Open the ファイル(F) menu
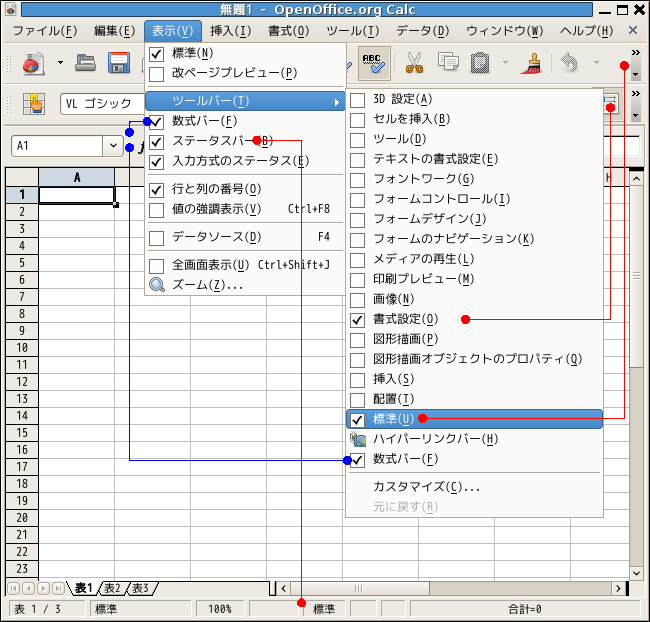The height and width of the screenshot is (622, 650). 45,31
